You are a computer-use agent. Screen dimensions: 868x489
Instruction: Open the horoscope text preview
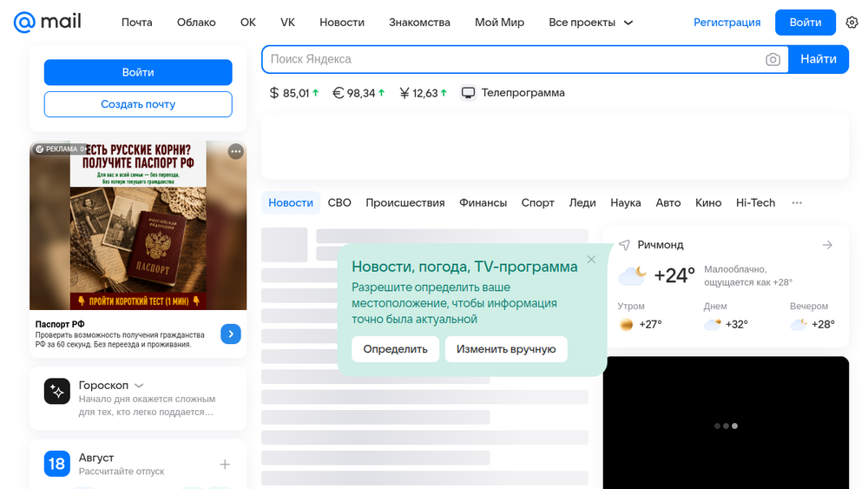click(x=147, y=406)
